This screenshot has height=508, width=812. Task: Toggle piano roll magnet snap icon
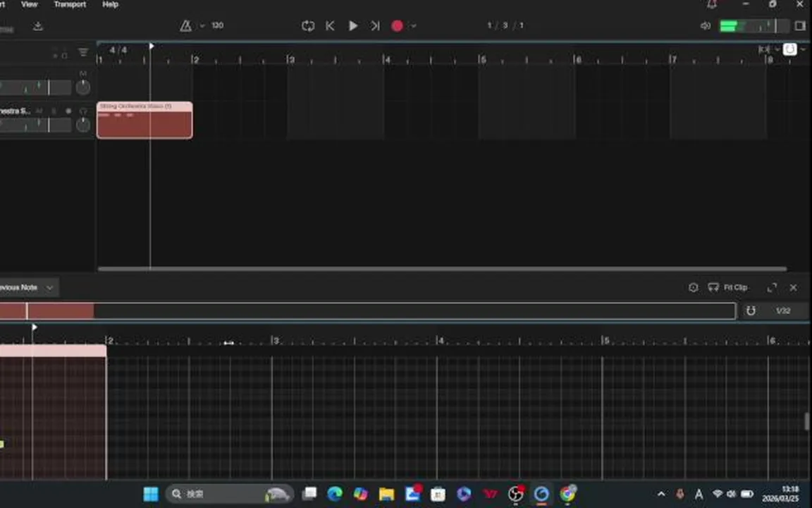751,310
